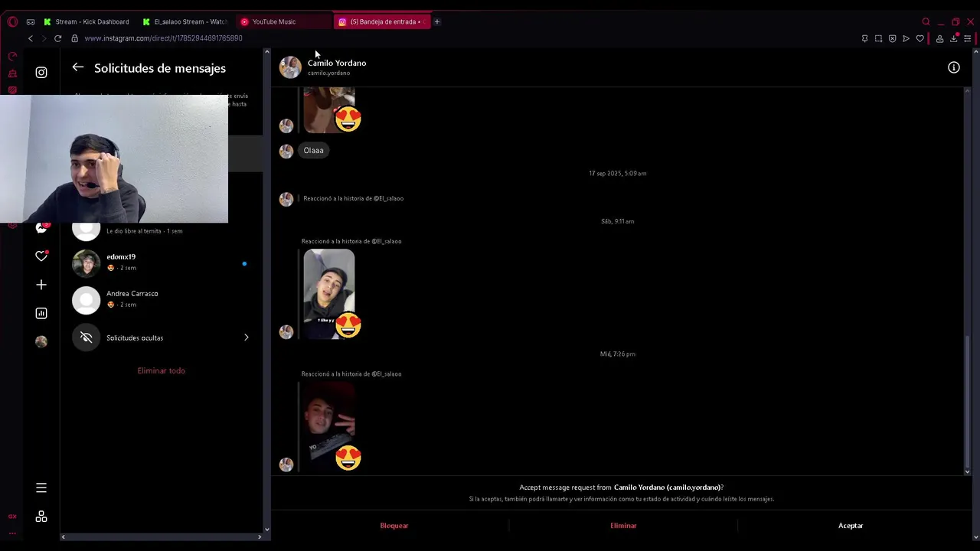Click request list horizontal scrollbar right arrow
The image size is (980, 551).
pos(259,536)
